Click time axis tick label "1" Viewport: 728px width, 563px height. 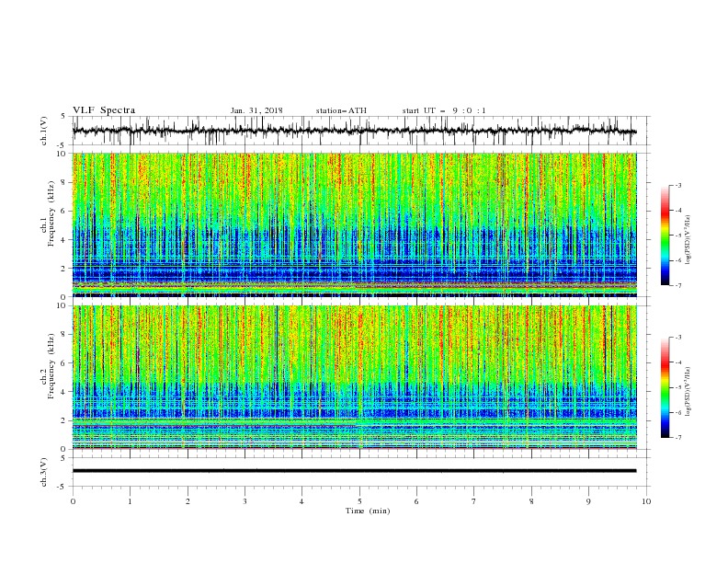(130, 501)
